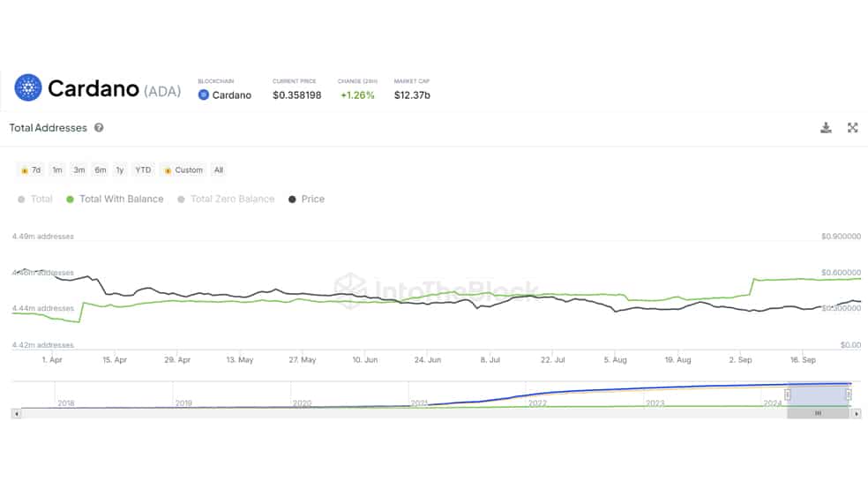868x489 pixels.
Task: Toggle the Total series in legend
Action: coord(35,199)
